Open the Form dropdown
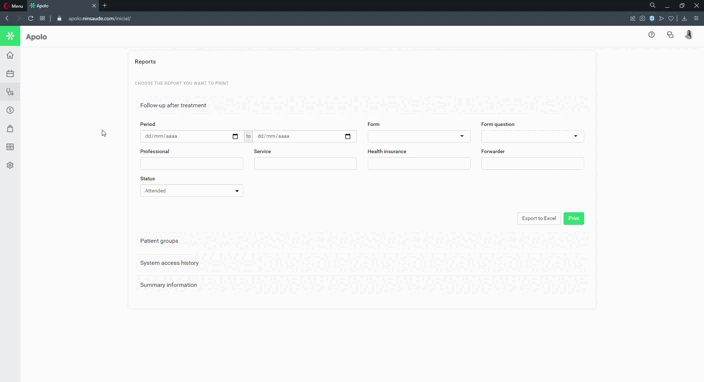704x382 pixels. [419, 136]
